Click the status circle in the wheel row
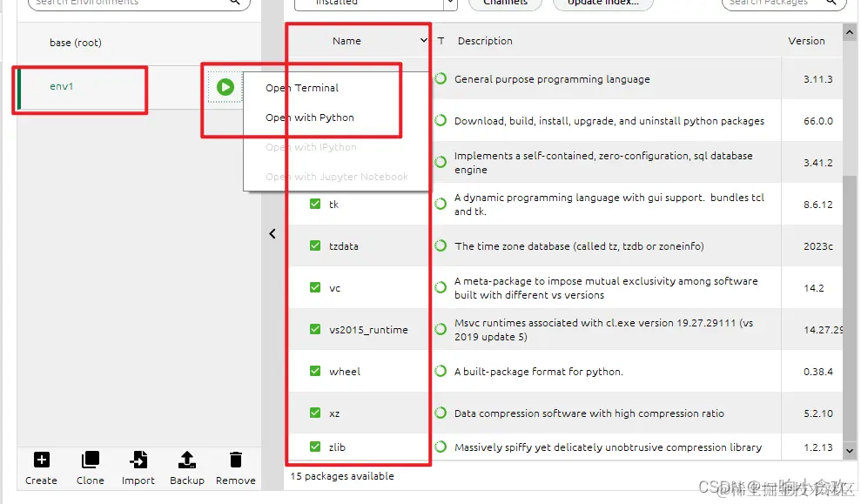This screenshot has height=504, width=861. tap(441, 371)
